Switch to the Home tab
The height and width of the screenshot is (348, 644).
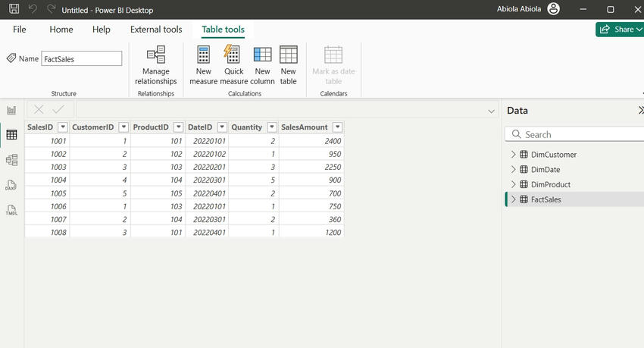61,30
